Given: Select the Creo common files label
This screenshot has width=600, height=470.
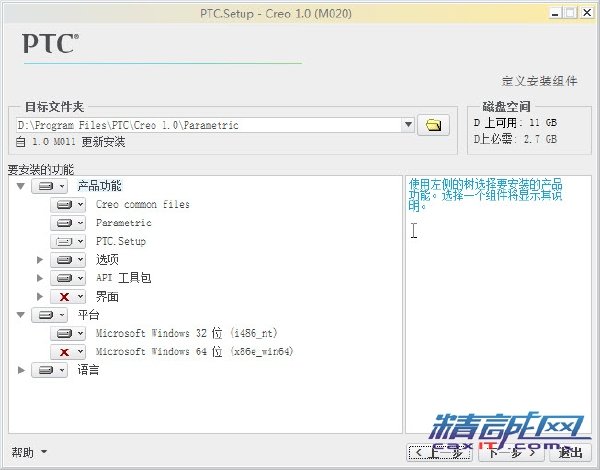Looking at the screenshot, I should tap(143, 204).
